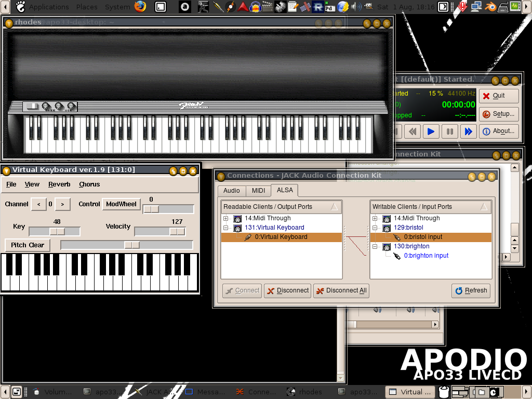Click the Pitch bend slider handle

[131, 245]
